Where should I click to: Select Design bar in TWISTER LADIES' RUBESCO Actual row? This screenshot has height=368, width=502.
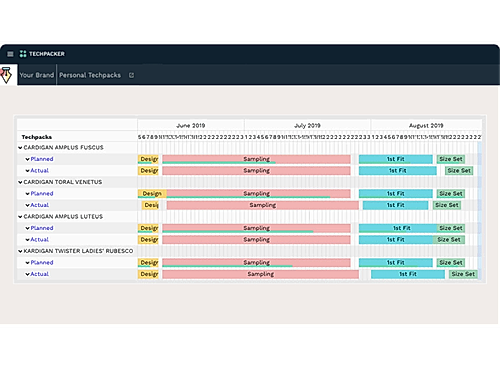pos(148,274)
